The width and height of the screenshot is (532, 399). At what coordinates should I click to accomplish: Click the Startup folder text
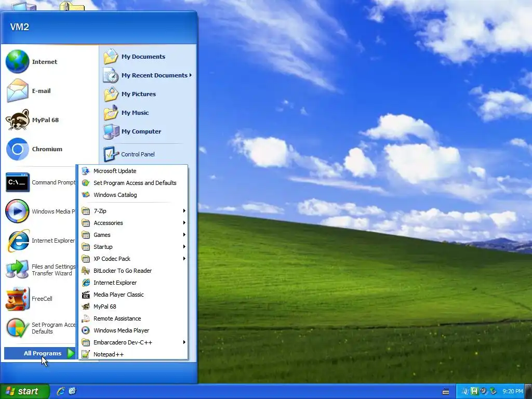pos(103,247)
